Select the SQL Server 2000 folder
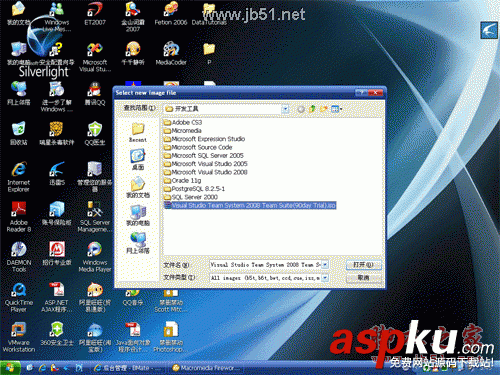 click(x=191, y=197)
